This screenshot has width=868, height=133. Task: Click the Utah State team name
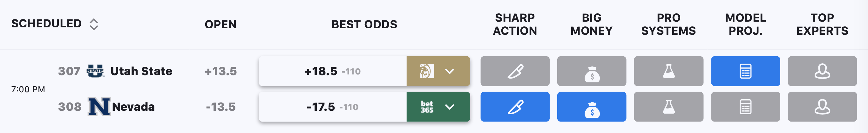[141, 71]
